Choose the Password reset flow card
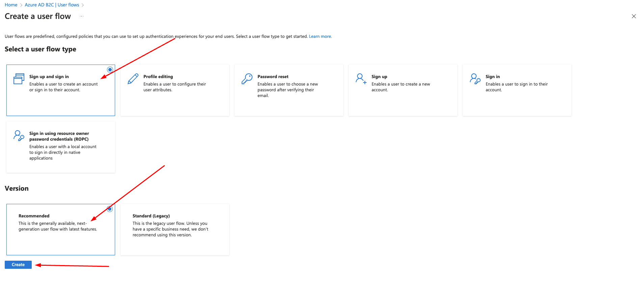Image resolution: width=644 pixels, height=283 pixels. click(289, 90)
